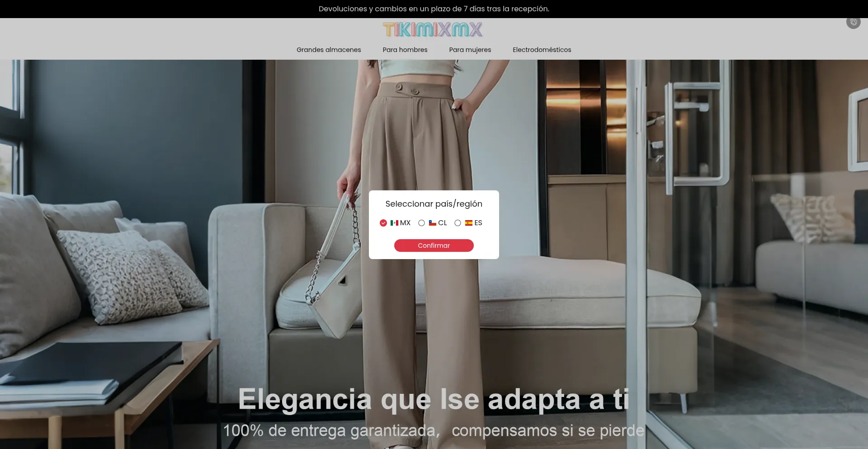Viewport: 868px width, 449px height.
Task: Open the Para hombres menu
Action: click(405, 50)
